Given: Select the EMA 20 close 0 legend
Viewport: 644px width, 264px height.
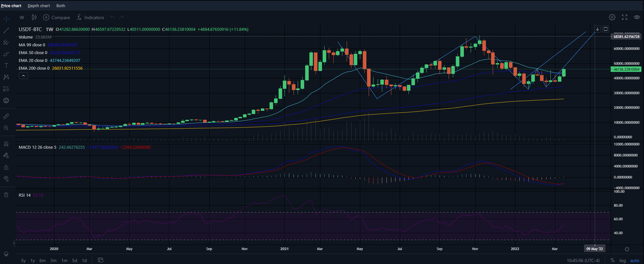Looking at the screenshot, I should click(33, 61).
